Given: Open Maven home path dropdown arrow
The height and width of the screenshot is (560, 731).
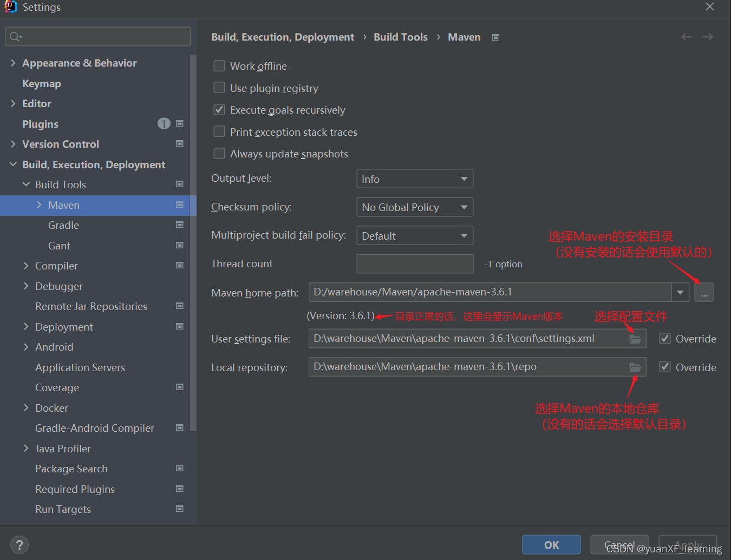Looking at the screenshot, I should [x=680, y=292].
